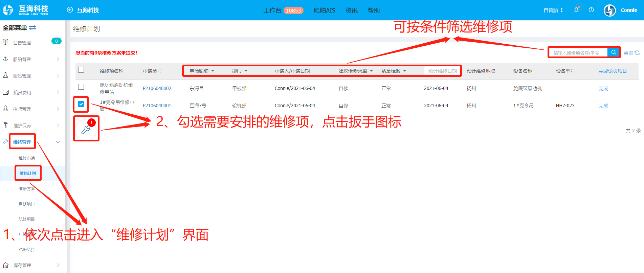Select 维修方案 submenu item
Viewport: 644px width, 273px height.
click(x=27, y=188)
